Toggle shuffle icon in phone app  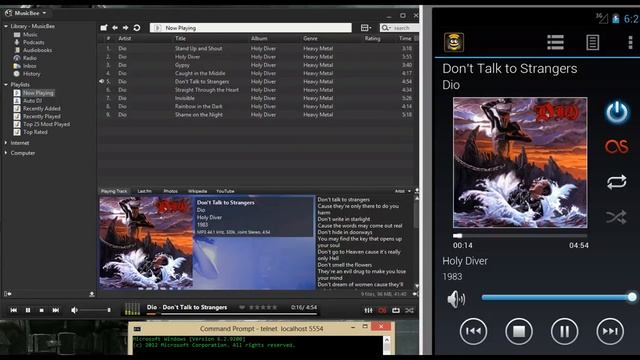tap(616, 217)
